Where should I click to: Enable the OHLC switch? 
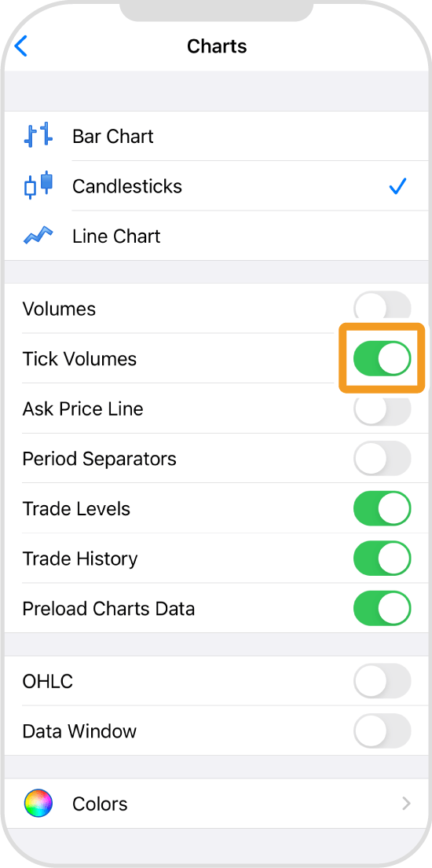click(x=383, y=681)
